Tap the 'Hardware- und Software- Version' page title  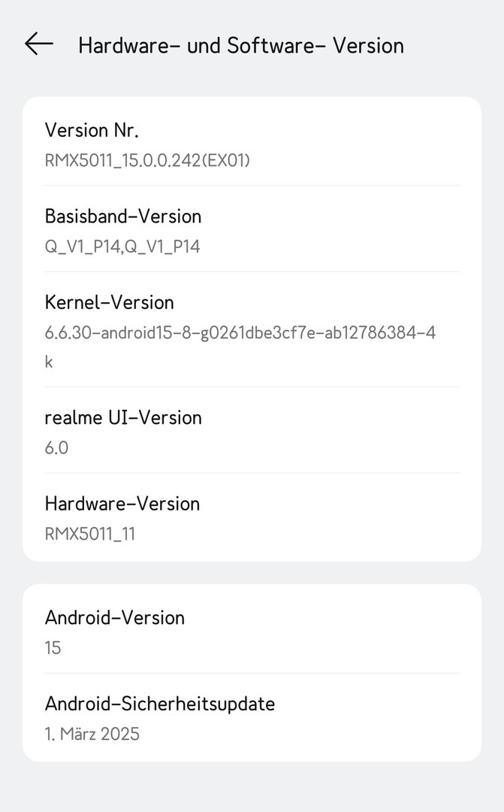tap(240, 45)
